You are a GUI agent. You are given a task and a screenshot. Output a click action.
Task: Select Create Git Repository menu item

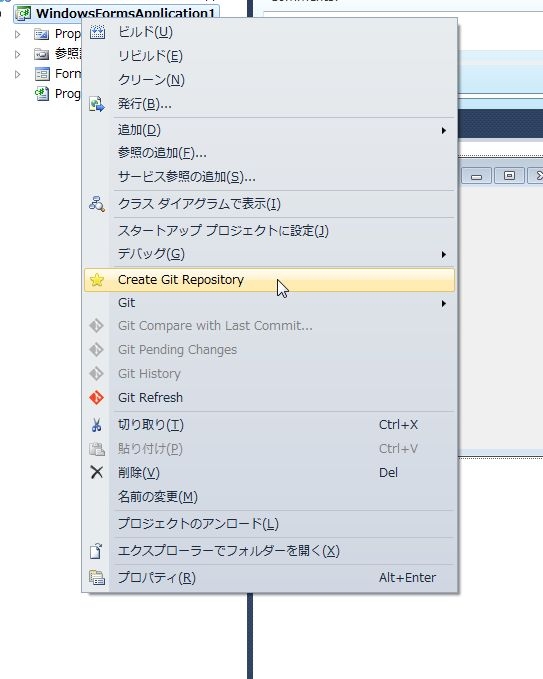coord(269,280)
